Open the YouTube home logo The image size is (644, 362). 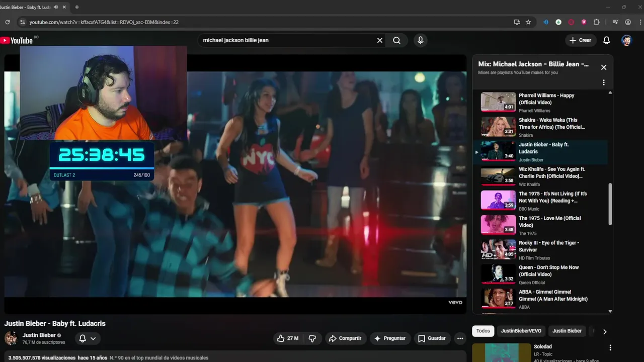coord(17,40)
